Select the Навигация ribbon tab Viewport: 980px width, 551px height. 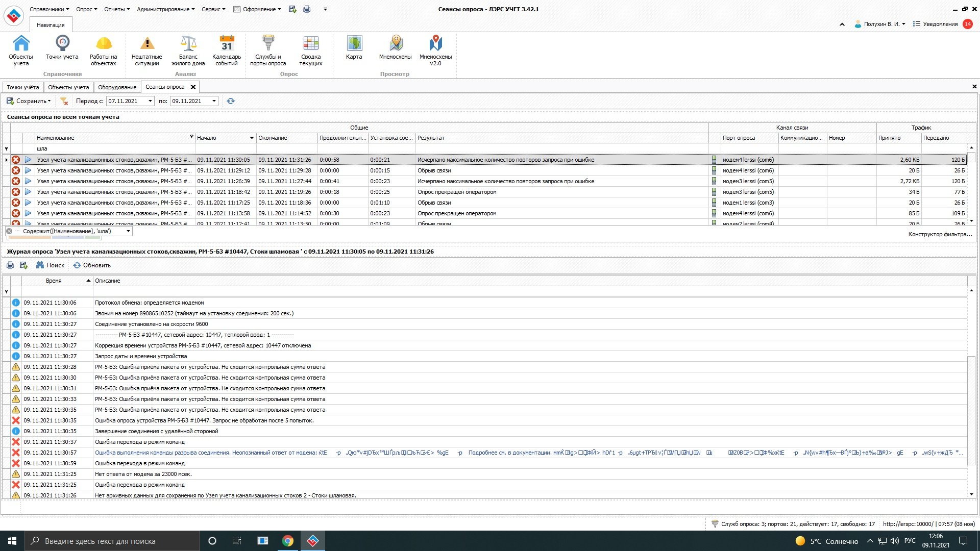click(x=51, y=24)
